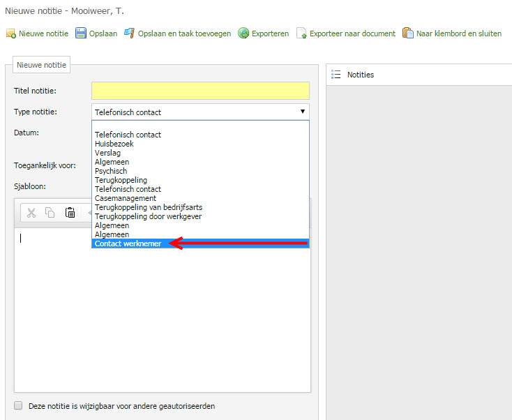Image resolution: width=512 pixels, height=420 pixels.
Task: Click the Exporteren globe icon
Action: pyautogui.click(x=243, y=33)
